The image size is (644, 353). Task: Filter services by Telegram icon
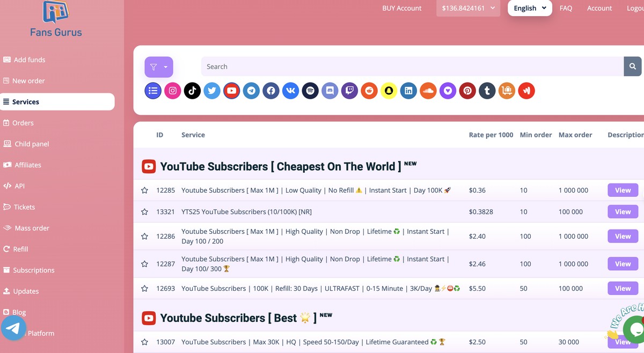(251, 91)
